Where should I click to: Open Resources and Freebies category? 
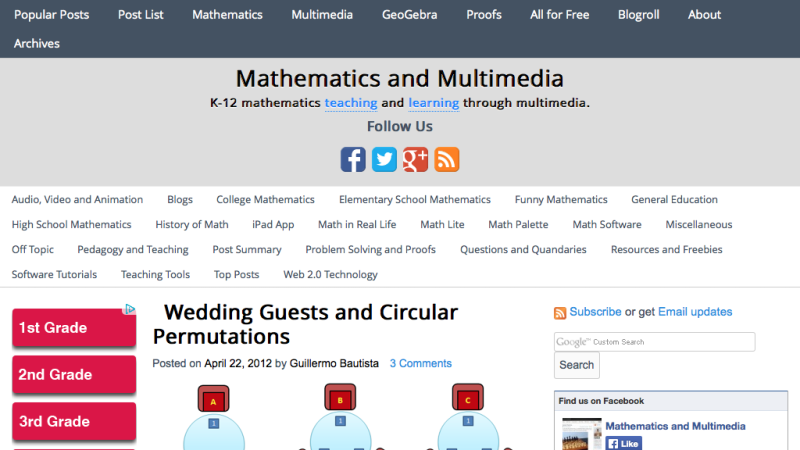click(666, 249)
